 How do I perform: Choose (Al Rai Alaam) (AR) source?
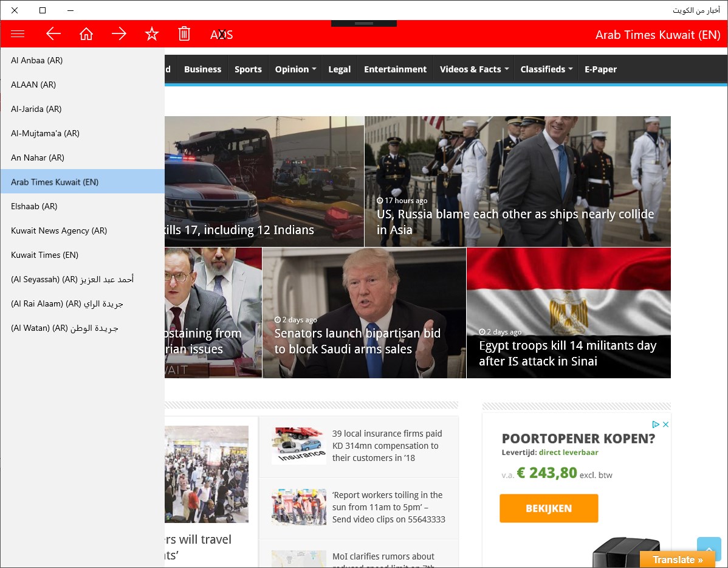coord(82,303)
